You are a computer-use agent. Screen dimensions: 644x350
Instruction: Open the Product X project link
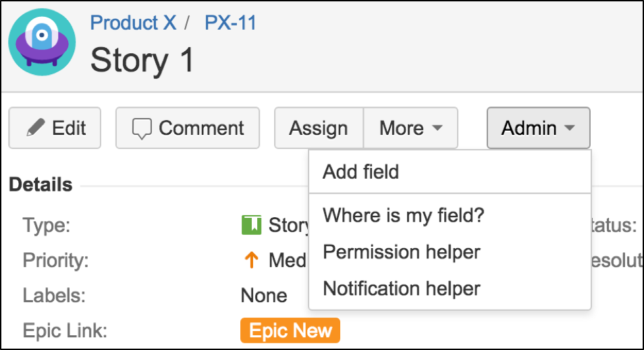click(x=133, y=22)
